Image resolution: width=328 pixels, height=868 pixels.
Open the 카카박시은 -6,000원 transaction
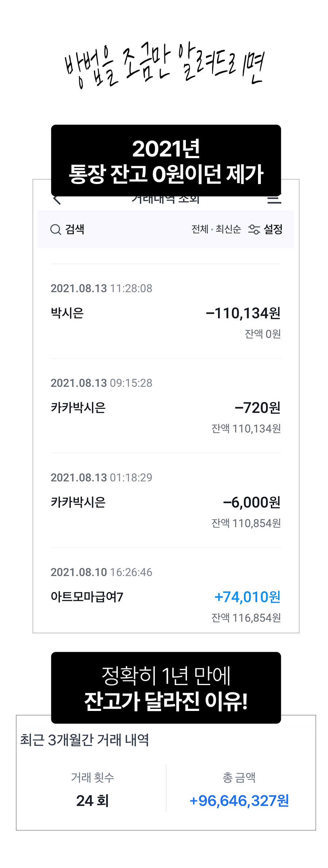click(165, 501)
